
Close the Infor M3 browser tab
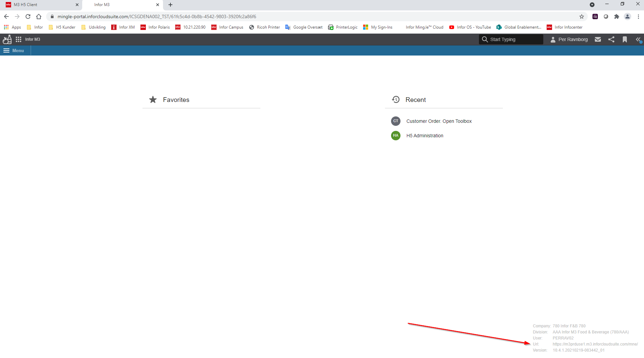pos(158,5)
